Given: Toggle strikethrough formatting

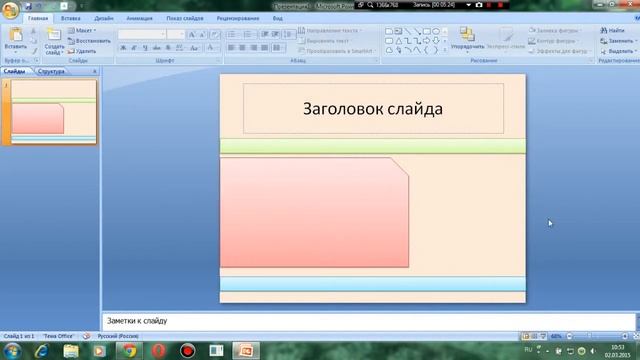Looking at the screenshot, I should tap(156, 48).
